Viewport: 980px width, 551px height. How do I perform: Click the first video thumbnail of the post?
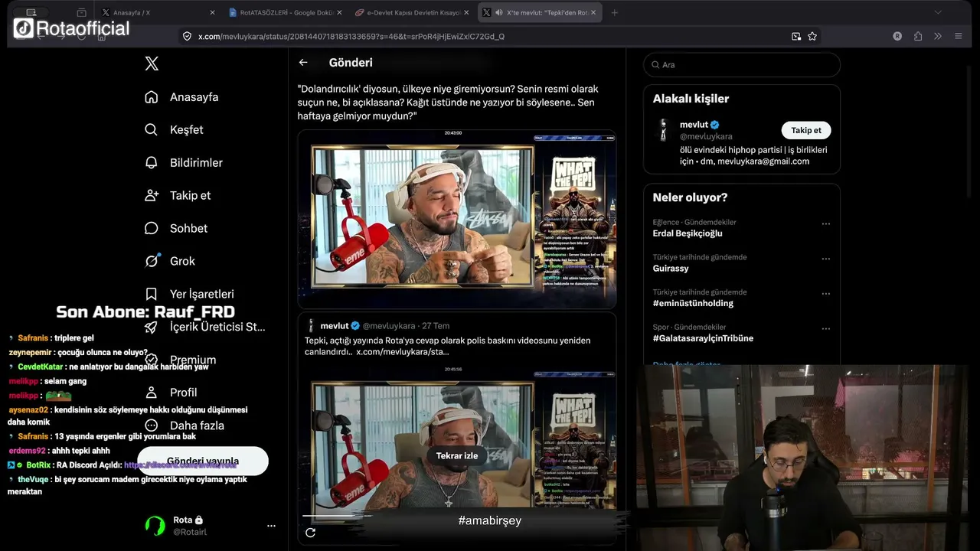coord(457,220)
